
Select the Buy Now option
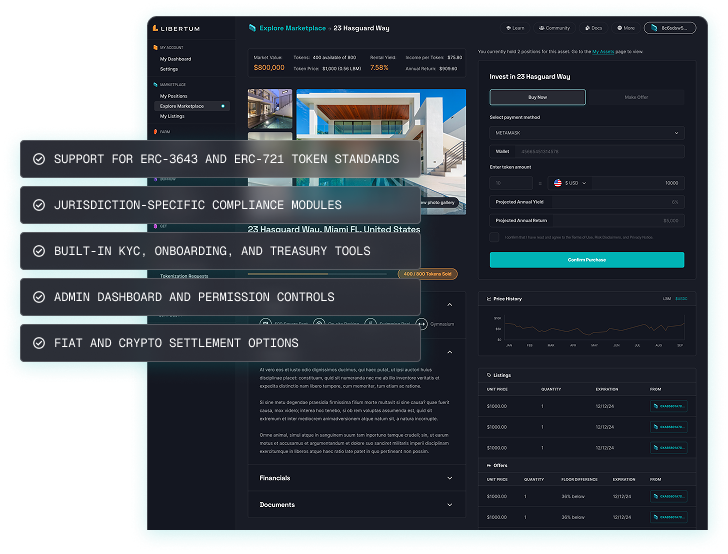click(537, 97)
